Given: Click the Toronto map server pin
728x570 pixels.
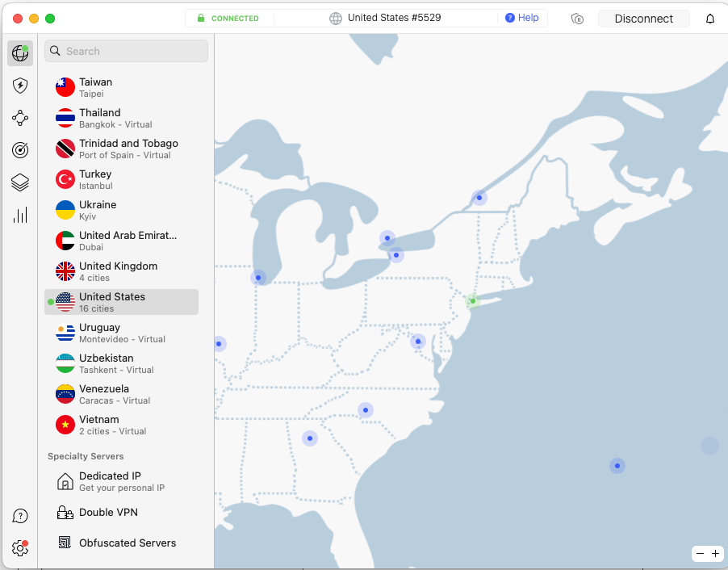Looking at the screenshot, I should tap(387, 238).
